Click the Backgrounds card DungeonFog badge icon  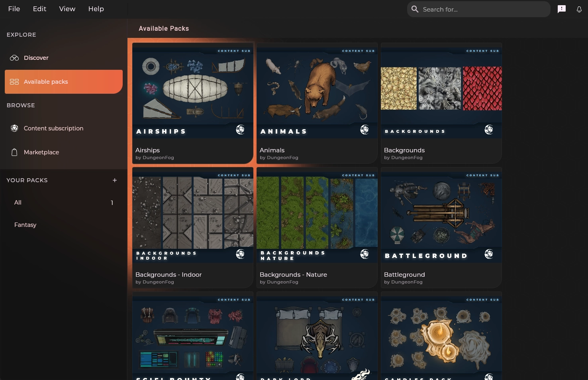(489, 130)
